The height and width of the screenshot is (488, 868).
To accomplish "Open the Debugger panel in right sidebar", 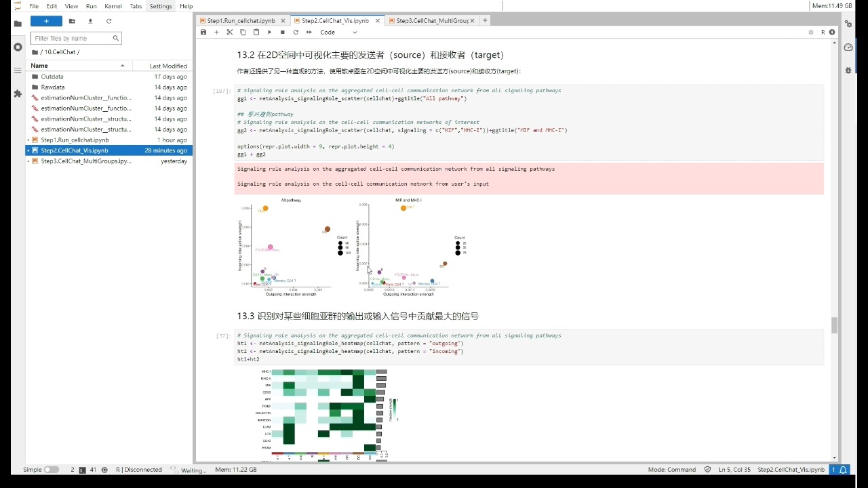I will coord(848,70).
